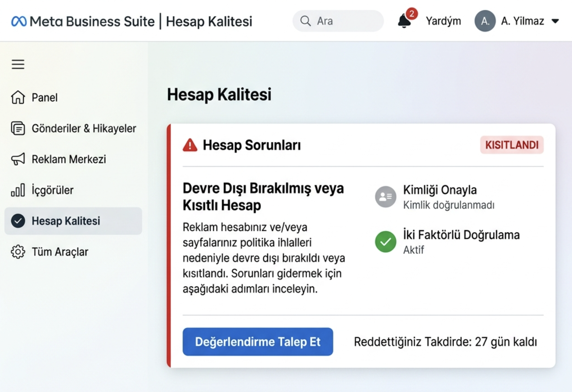Open the Yardým help link

coord(443,21)
